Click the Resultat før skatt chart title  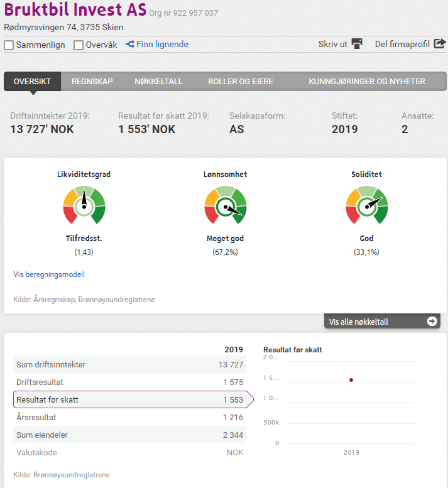coord(292,350)
